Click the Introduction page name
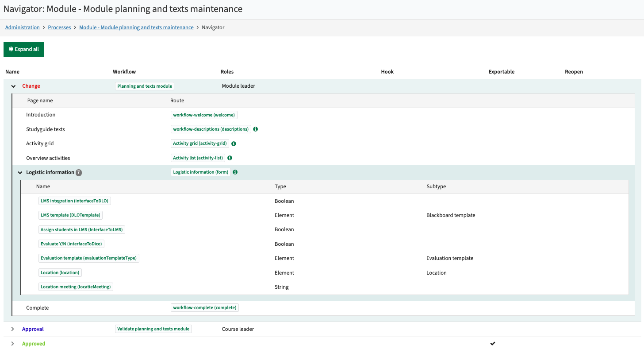Image resolution: width=644 pixels, height=353 pixels. tap(41, 115)
